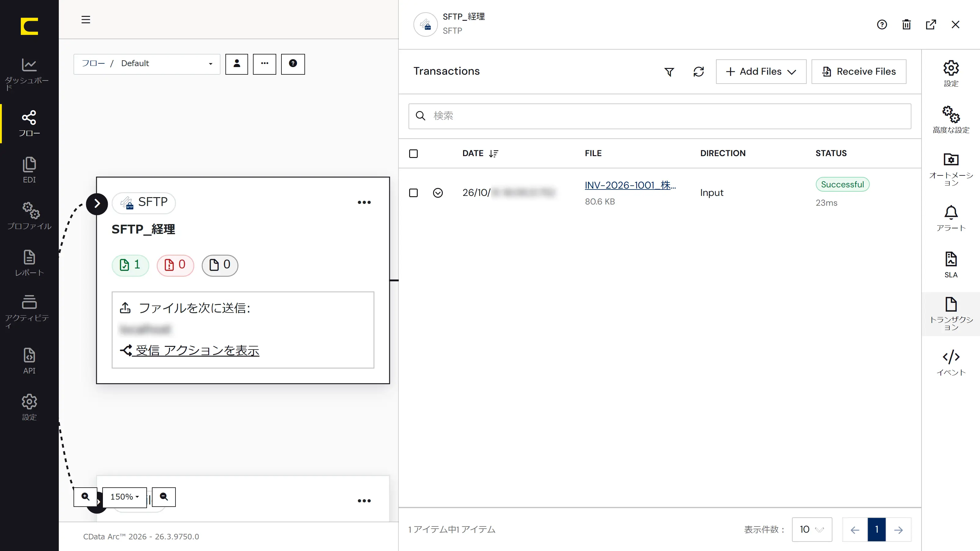The height and width of the screenshot is (551, 980).
Task: Open the プロファイル profile page
Action: point(29,216)
